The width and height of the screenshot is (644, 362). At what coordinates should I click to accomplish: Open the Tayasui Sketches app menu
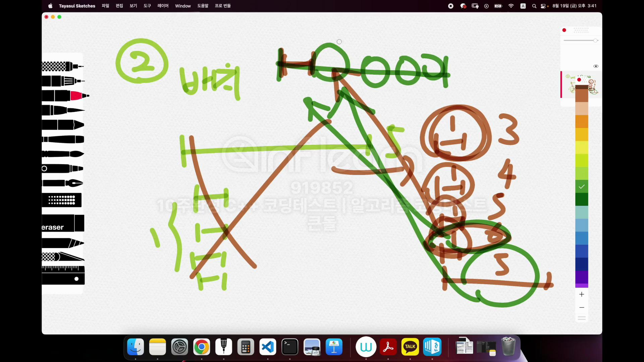(77, 6)
